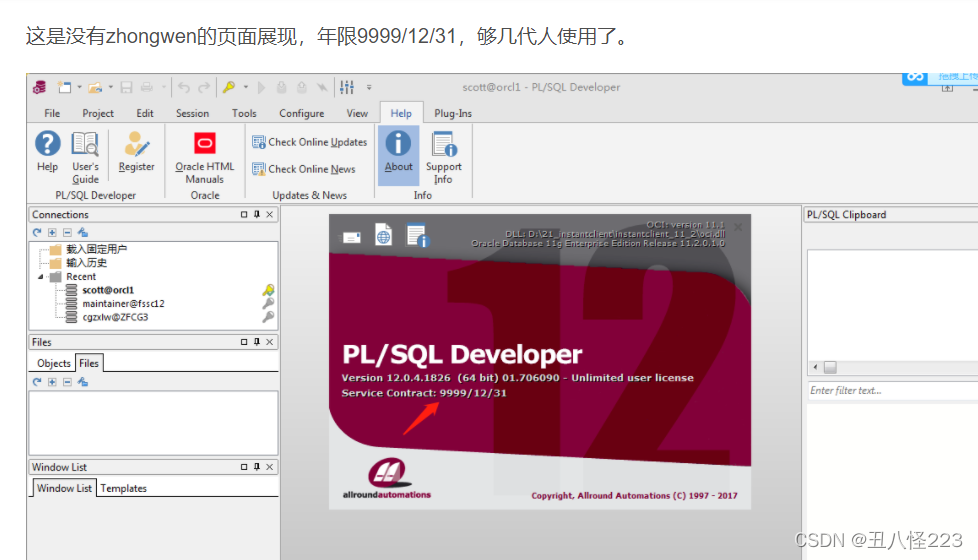The width and height of the screenshot is (978, 560).
Task: Click Connections panel configure wrench icon
Action: coord(83,232)
